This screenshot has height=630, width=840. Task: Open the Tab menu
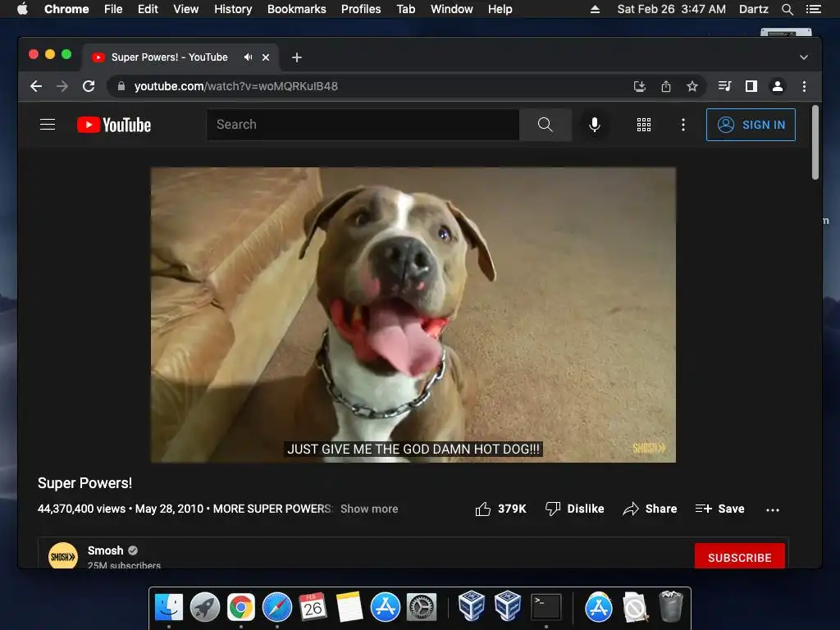(x=406, y=9)
